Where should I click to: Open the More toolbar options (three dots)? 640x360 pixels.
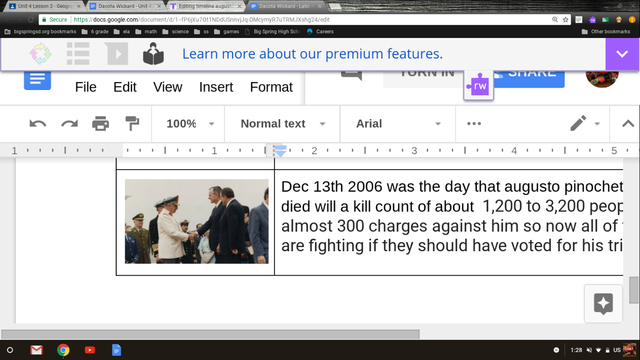pos(474,124)
